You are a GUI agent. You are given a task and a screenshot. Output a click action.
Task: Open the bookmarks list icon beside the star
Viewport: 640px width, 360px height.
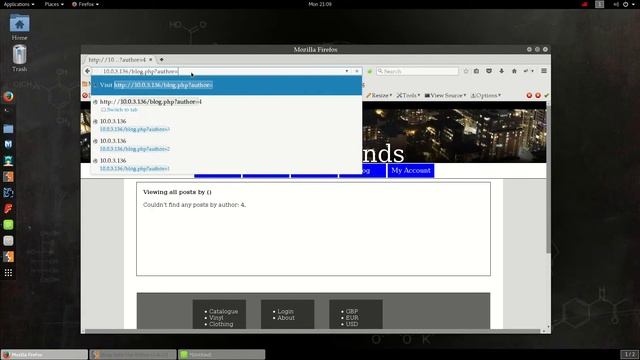tap(476, 71)
